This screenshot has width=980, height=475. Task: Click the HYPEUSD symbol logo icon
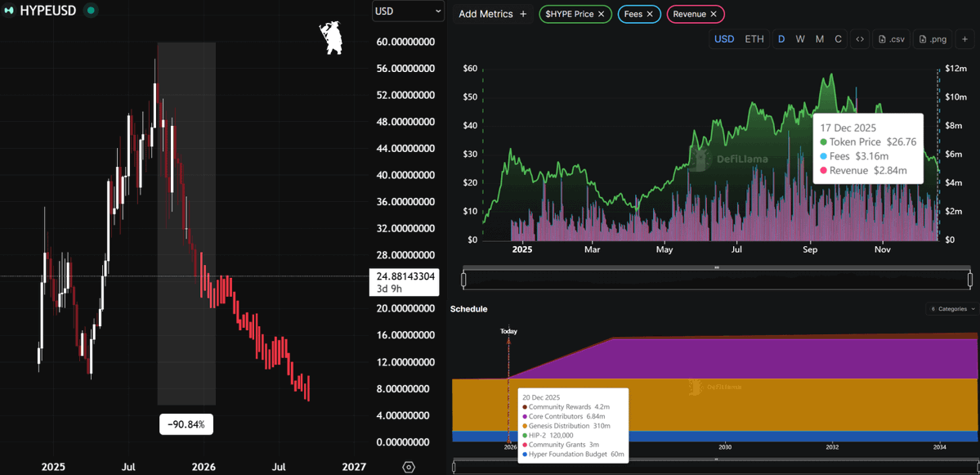9,11
